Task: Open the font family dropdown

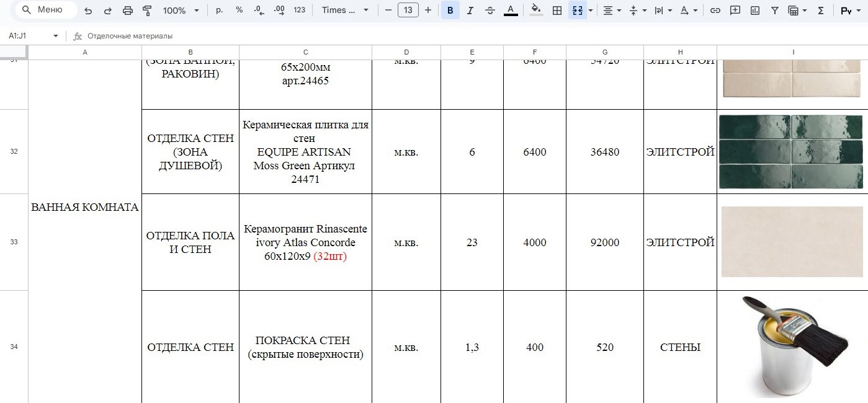Action: click(x=346, y=10)
